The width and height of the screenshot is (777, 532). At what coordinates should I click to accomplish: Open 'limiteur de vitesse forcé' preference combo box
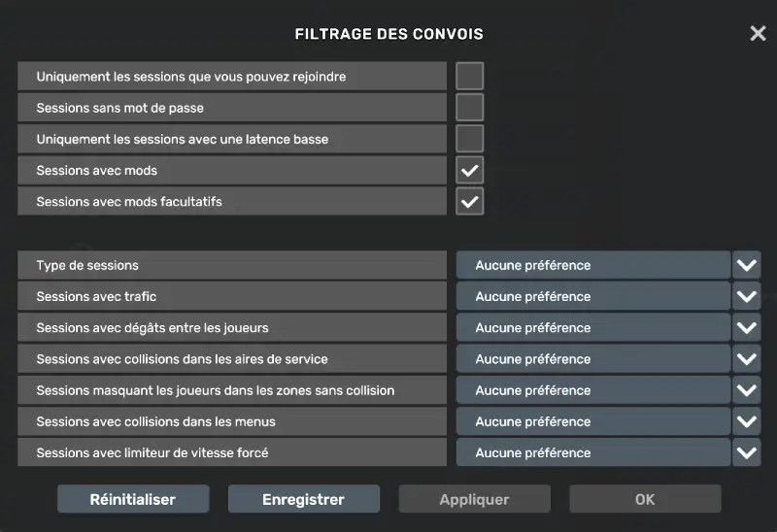pos(592,452)
